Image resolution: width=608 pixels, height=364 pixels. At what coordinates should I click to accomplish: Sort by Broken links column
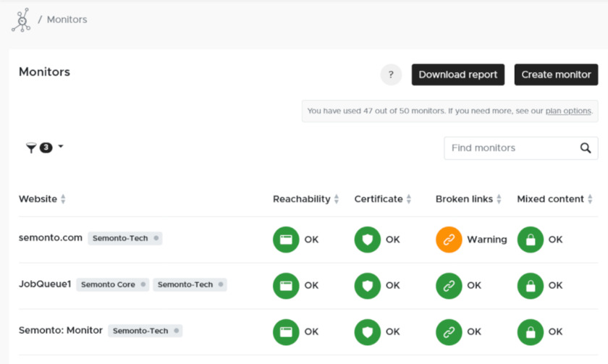[468, 199]
